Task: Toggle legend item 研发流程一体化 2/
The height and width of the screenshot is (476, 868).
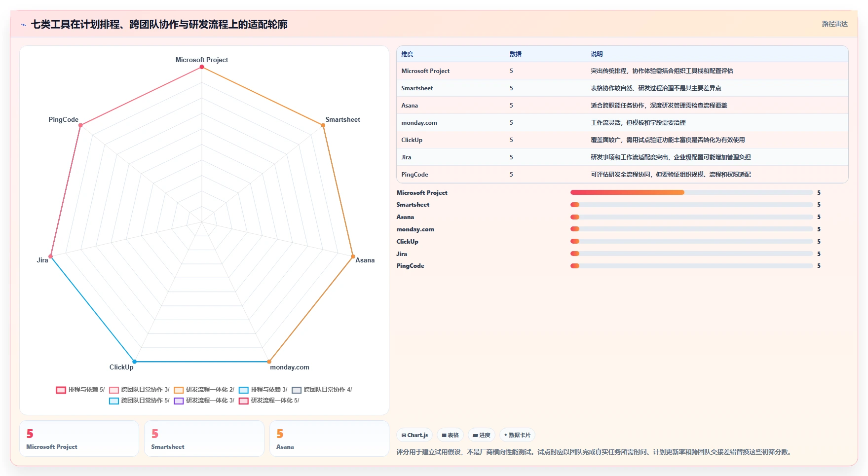Action: 204,390
